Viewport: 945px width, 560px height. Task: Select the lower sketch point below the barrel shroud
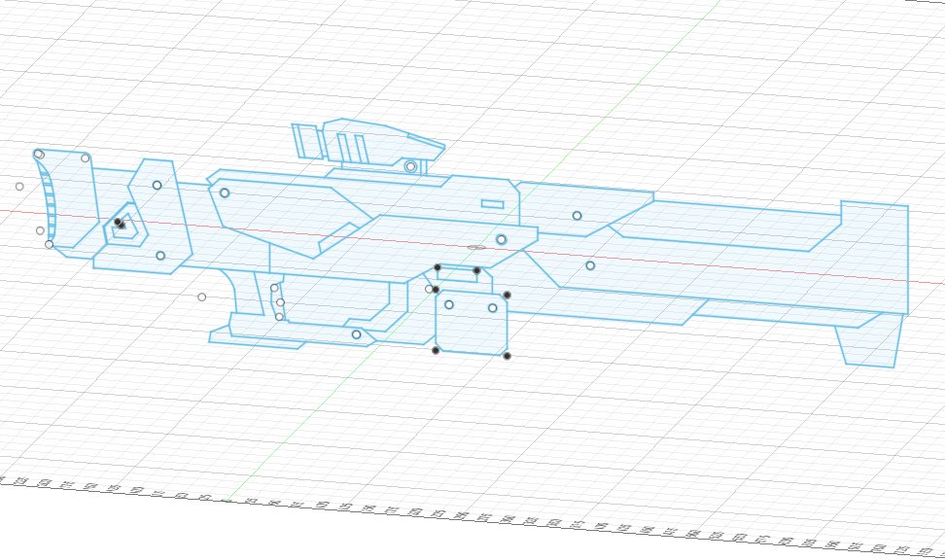(590, 265)
